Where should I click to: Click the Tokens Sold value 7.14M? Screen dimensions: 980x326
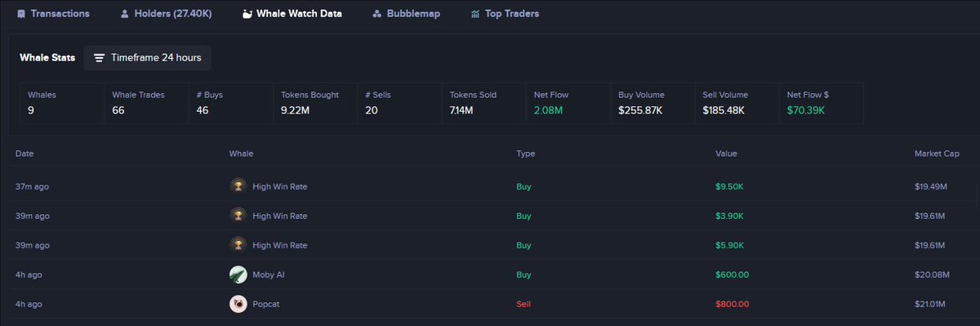[x=462, y=110]
